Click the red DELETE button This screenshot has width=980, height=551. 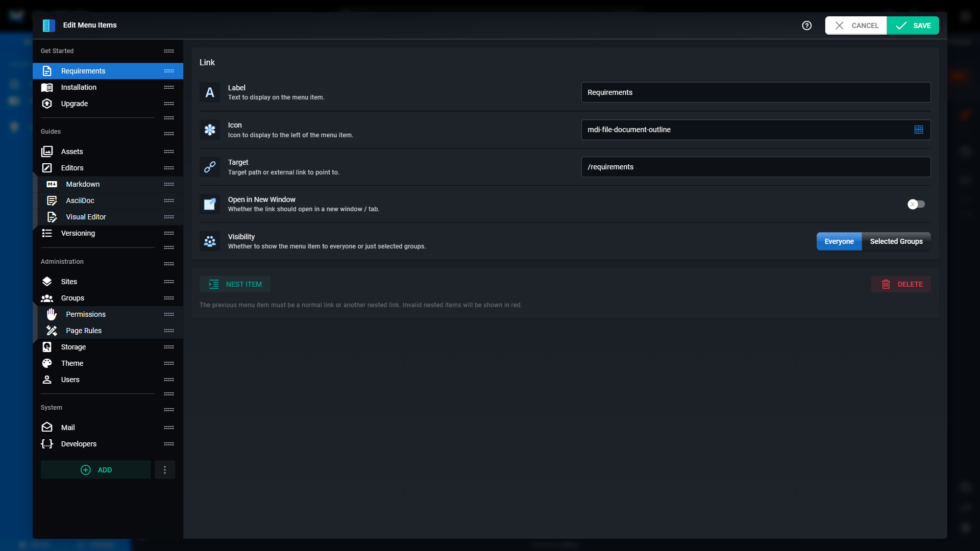click(901, 284)
